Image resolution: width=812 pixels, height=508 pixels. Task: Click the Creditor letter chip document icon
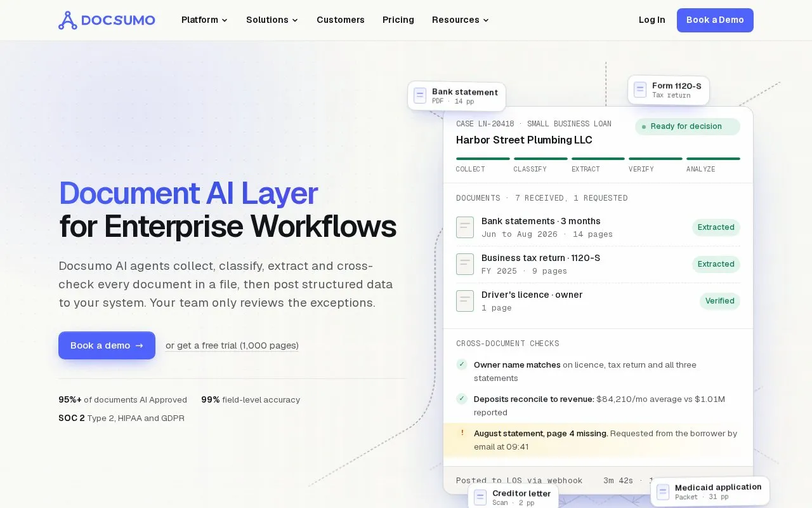480,497
